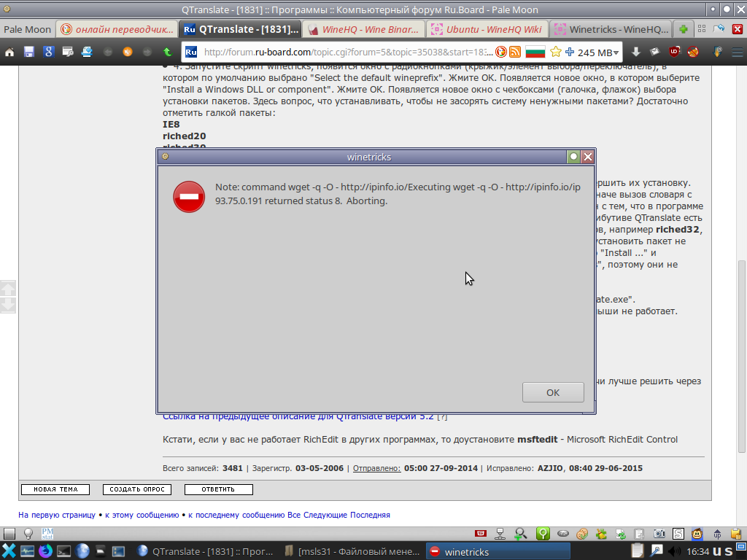Click the blue floppy disk save icon
747x560 pixels.
[x=29, y=52]
